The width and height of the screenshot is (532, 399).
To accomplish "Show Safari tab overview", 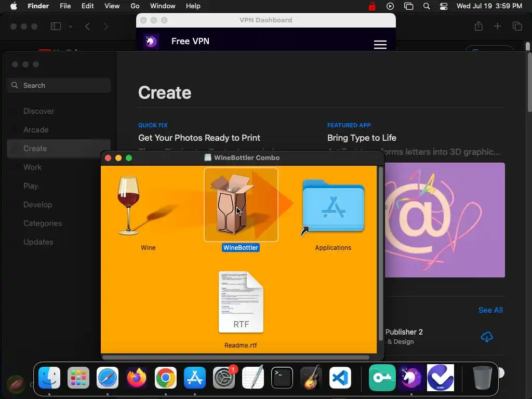I will point(517,26).
